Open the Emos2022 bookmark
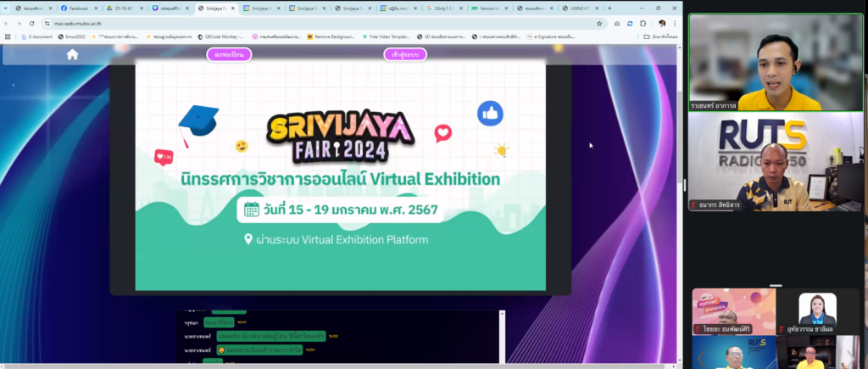This screenshot has height=369, width=868. (72, 36)
